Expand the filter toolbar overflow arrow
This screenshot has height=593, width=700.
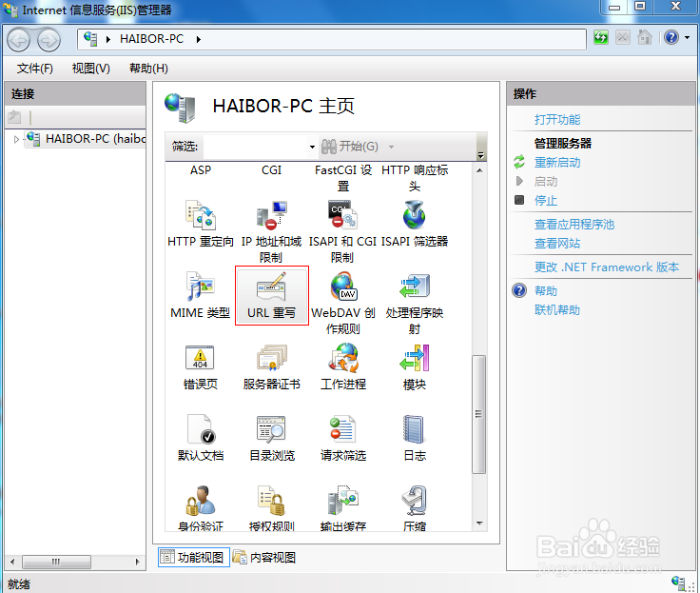tap(481, 155)
